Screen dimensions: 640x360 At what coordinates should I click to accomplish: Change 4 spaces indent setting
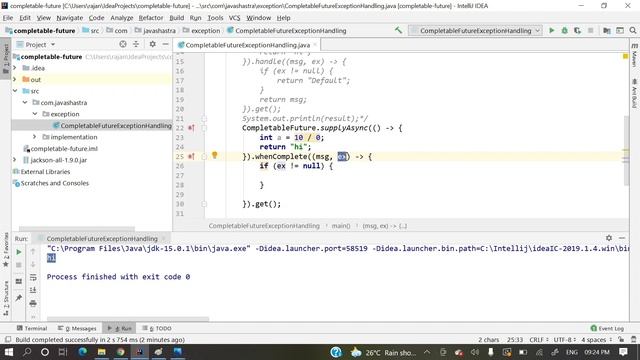tap(596, 340)
